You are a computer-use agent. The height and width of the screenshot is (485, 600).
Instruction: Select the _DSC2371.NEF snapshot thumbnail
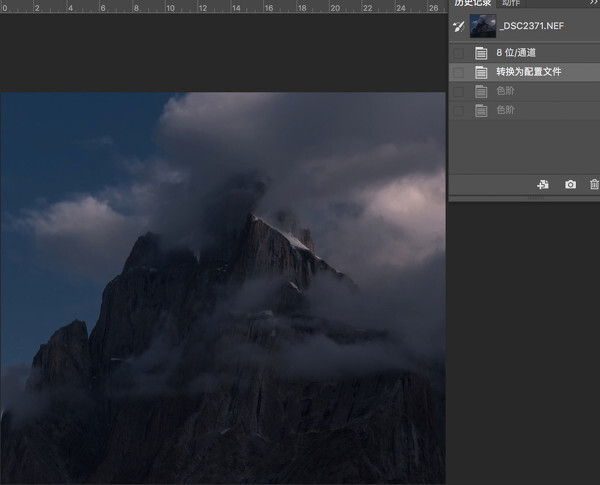[483, 26]
